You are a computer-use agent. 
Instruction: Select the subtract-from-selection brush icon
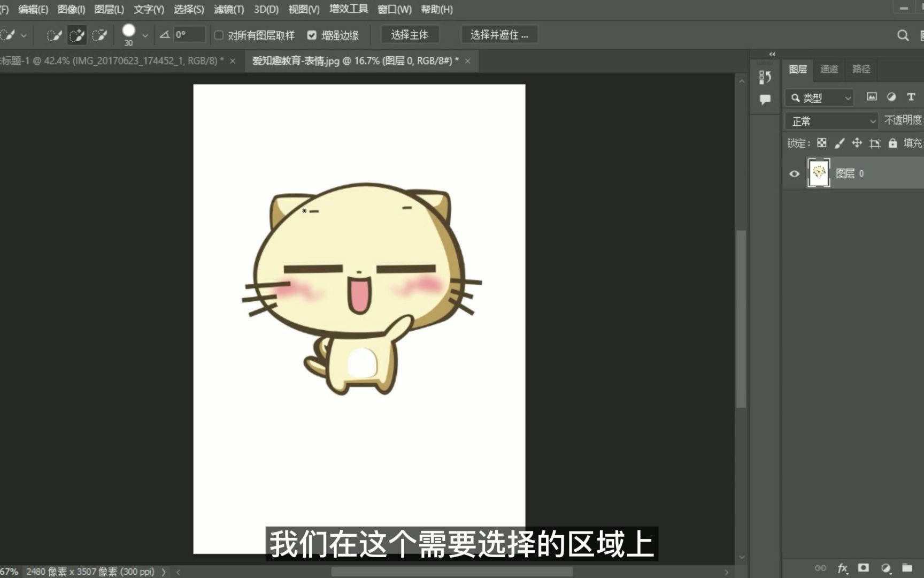point(99,35)
